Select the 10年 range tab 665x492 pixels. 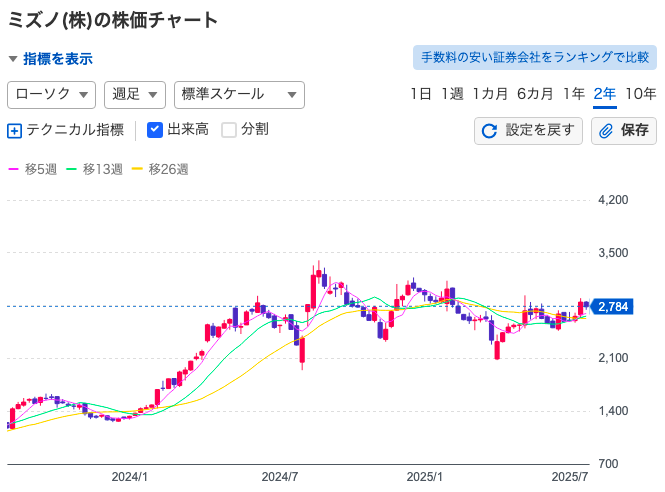pos(641,94)
